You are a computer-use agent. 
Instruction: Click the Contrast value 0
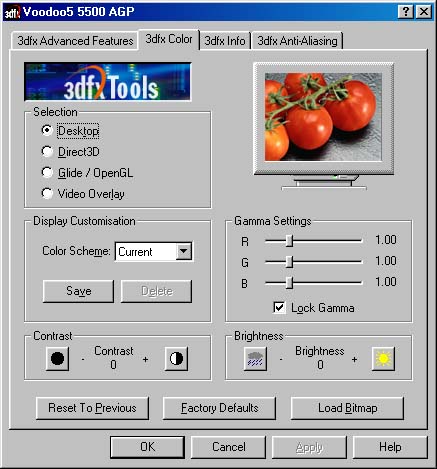click(113, 365)
